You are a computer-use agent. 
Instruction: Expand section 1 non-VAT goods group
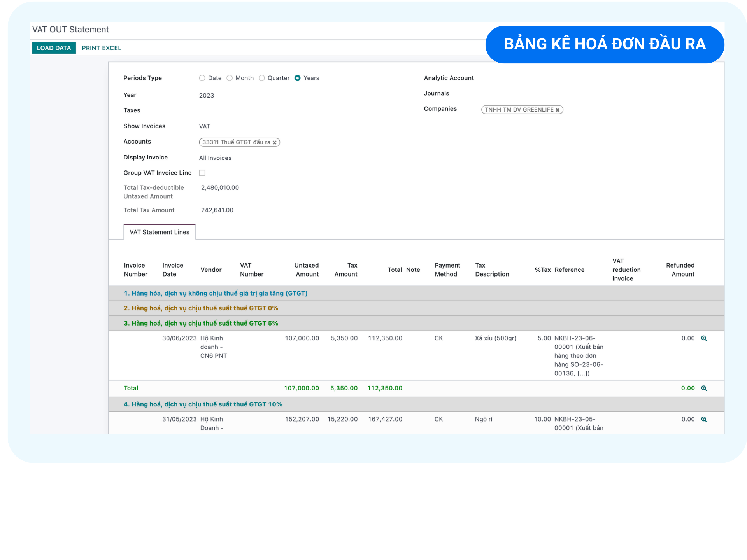click(216, 293)
